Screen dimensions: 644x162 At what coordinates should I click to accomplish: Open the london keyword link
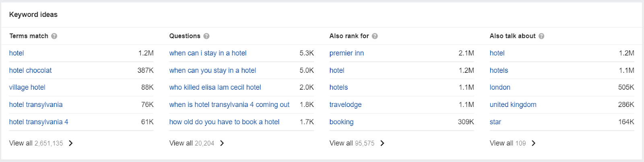click(500, 87)
